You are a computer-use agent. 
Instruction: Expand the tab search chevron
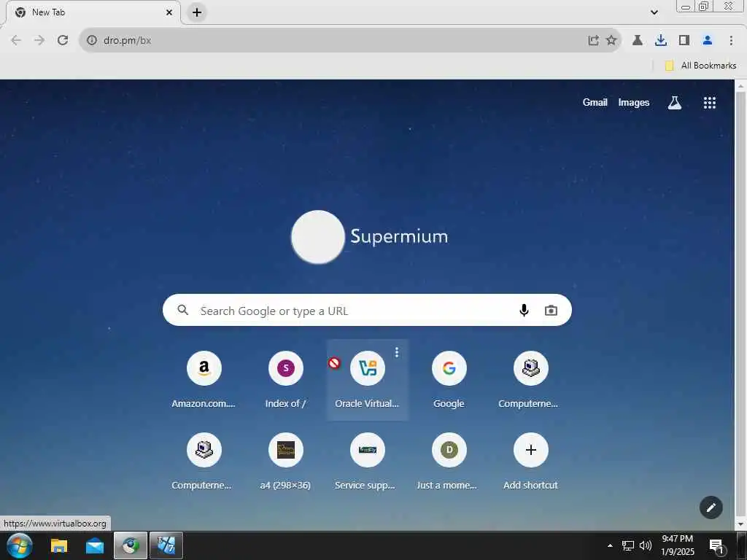point(654,12)
